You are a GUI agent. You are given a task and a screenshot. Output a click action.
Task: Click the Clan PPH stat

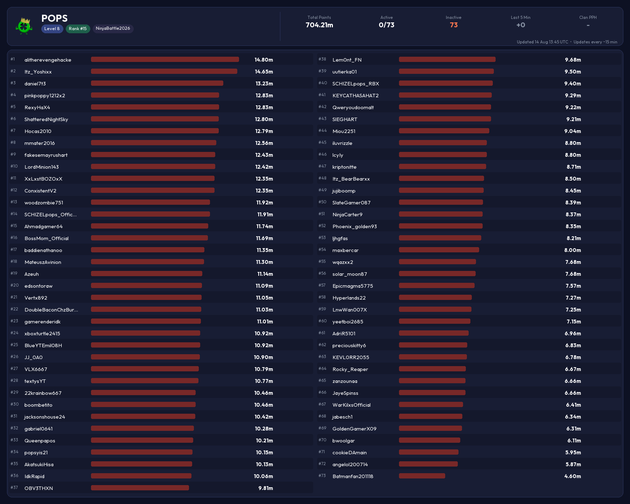[x=588, y=22]
